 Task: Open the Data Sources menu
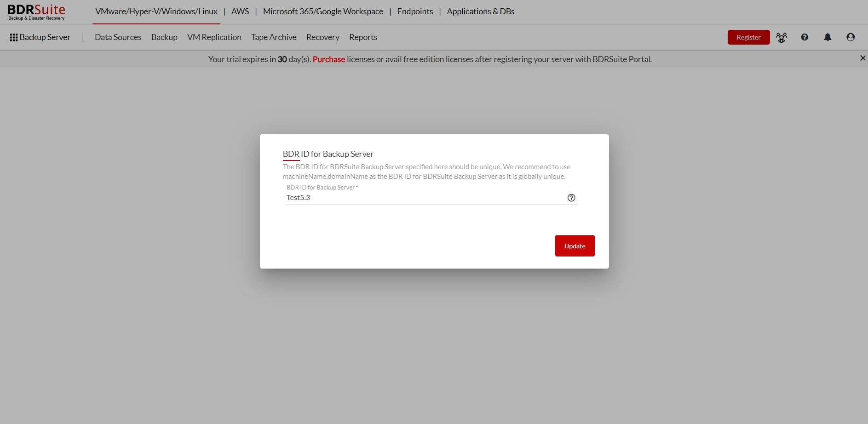(x=118, y=37)
